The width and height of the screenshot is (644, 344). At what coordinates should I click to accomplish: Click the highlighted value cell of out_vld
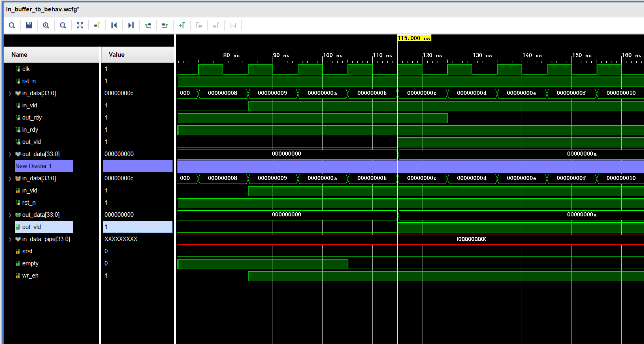(x=138, y=227)
